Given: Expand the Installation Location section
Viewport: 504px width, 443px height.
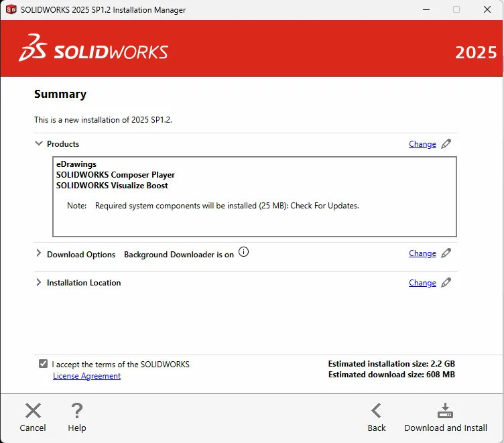Looking at the screenshot, I should pos(39,282).
